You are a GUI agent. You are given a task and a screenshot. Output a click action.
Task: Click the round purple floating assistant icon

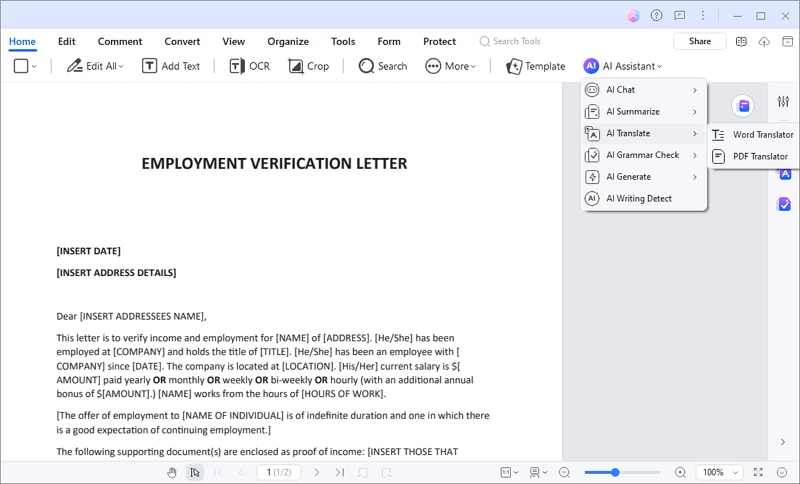[x=743, y=106]
